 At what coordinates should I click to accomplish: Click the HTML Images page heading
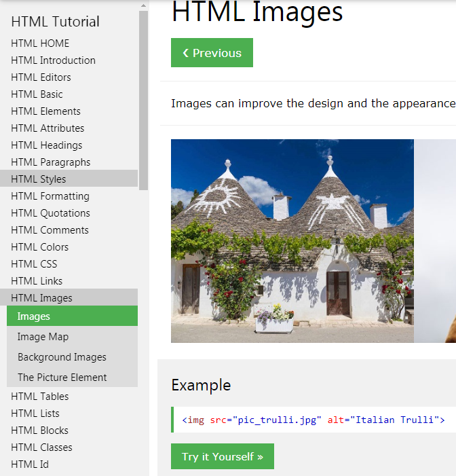257,12
